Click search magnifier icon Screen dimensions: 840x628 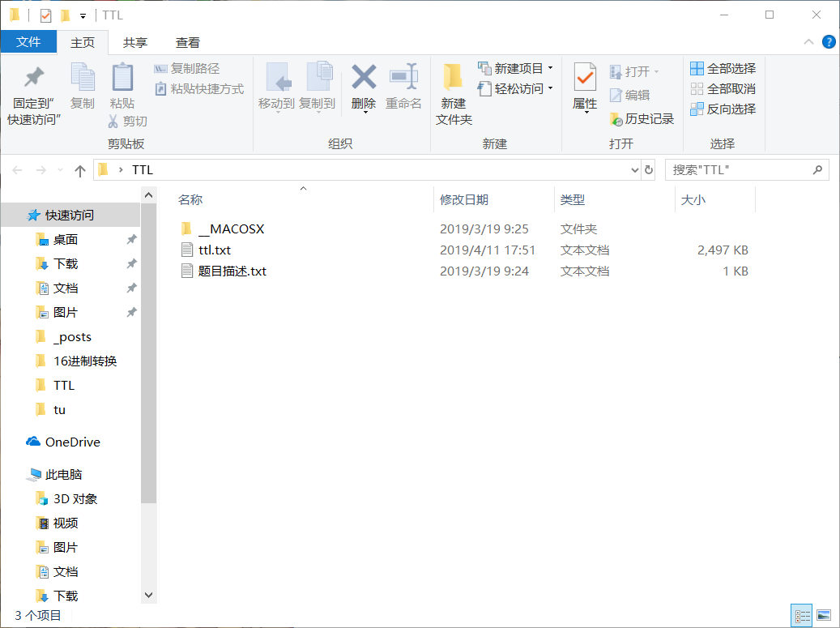(817, 170)
